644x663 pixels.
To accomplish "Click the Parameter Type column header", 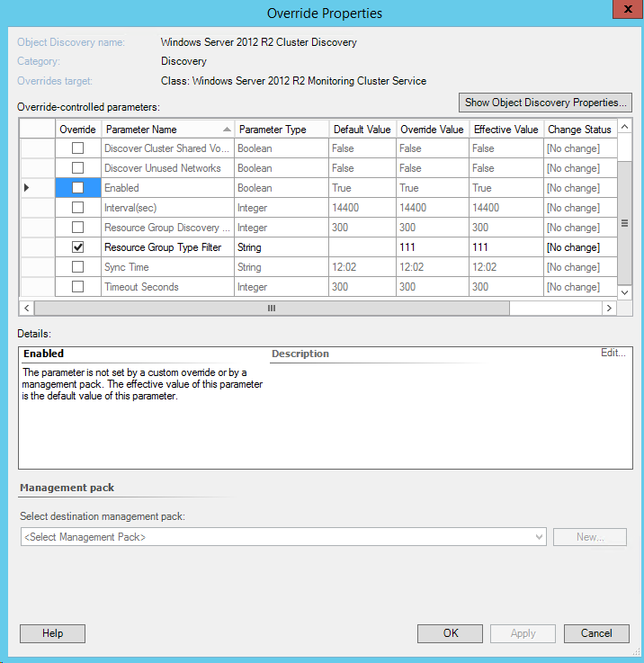I will coord(280,130).
